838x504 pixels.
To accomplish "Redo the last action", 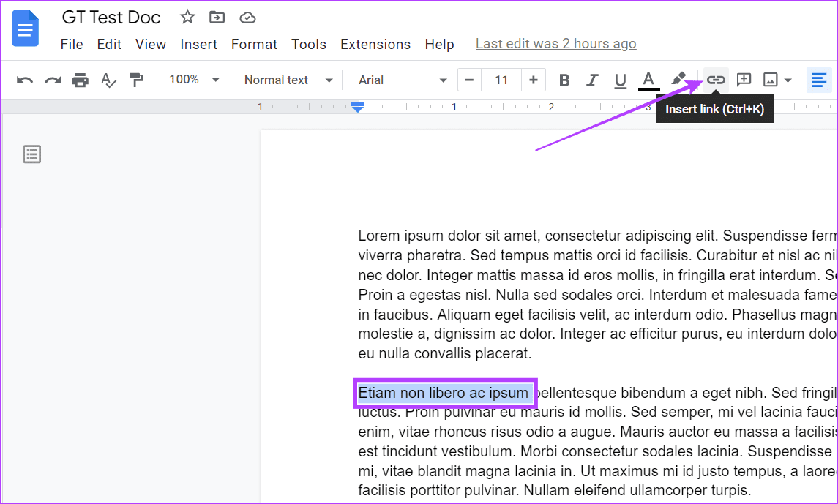I will 53,80.
